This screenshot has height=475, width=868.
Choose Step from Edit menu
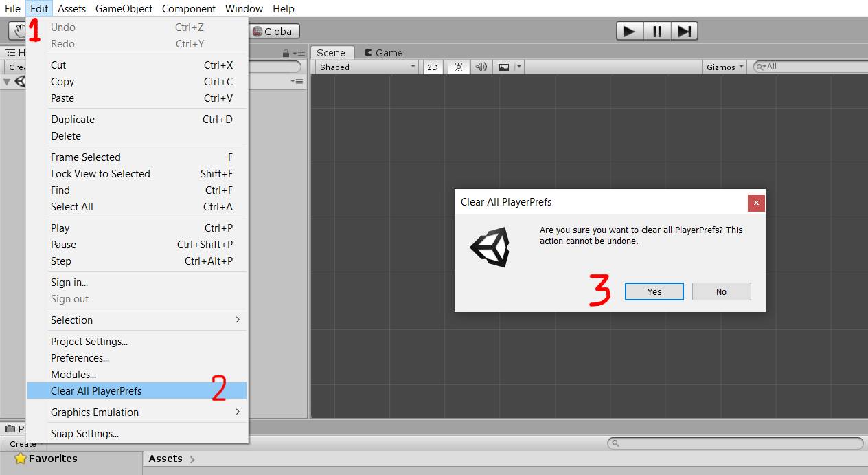[137, 261]
